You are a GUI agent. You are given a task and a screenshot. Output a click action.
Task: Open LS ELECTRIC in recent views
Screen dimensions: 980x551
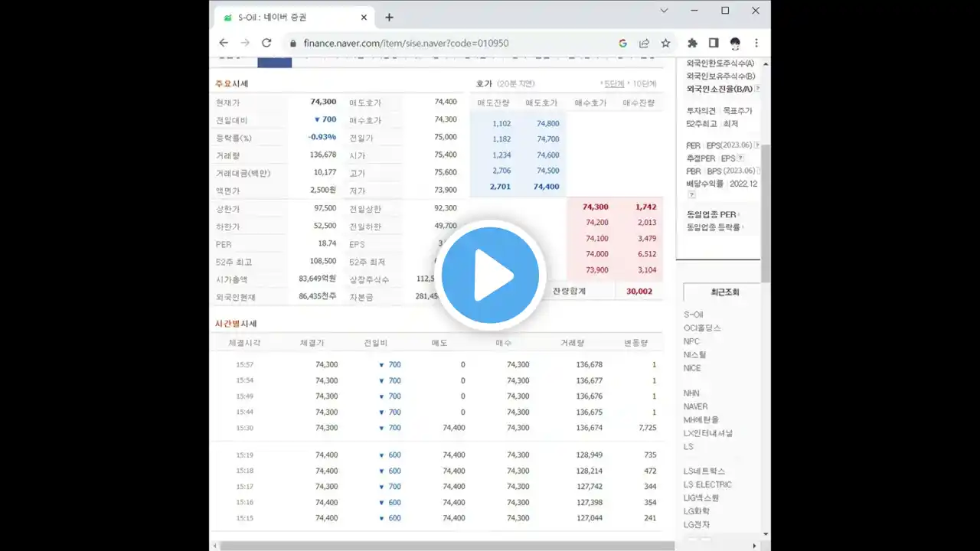tap(707, 484)
